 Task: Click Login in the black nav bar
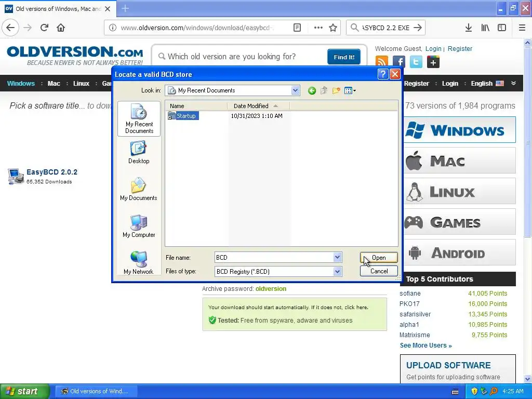pyautogui.click(x=450, y=84)
